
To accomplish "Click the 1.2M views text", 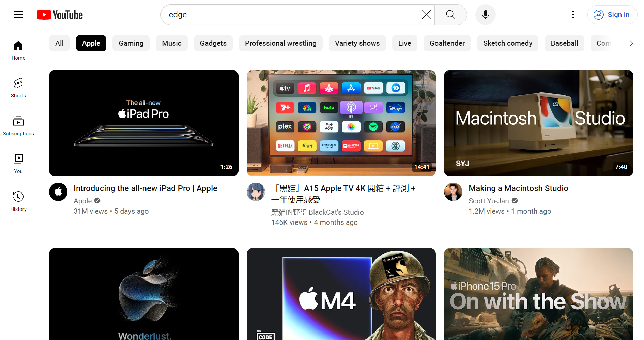I will tap(487, 211).
